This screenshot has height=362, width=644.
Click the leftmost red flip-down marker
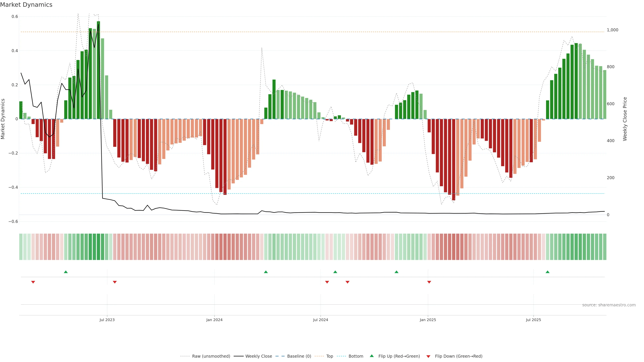[x=33, y=282]
